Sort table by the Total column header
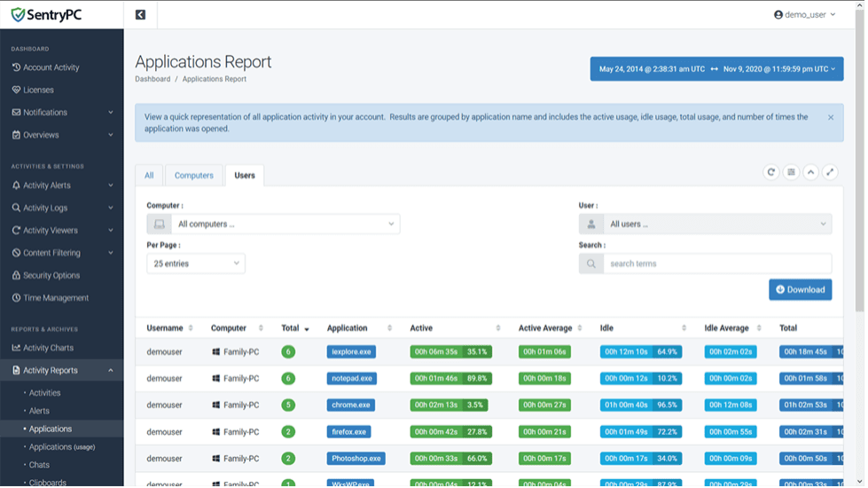This screenshot has height=488, width=868. point(294,328)
